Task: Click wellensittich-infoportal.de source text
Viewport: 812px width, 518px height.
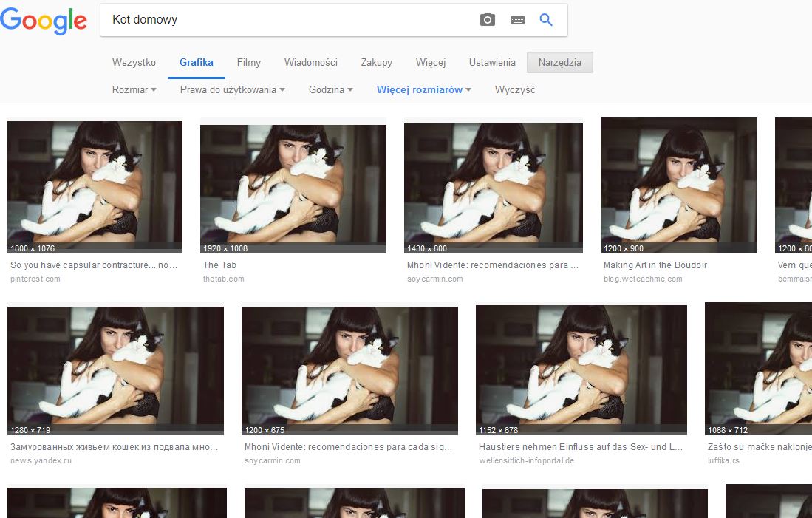Action: click(526, 460)
